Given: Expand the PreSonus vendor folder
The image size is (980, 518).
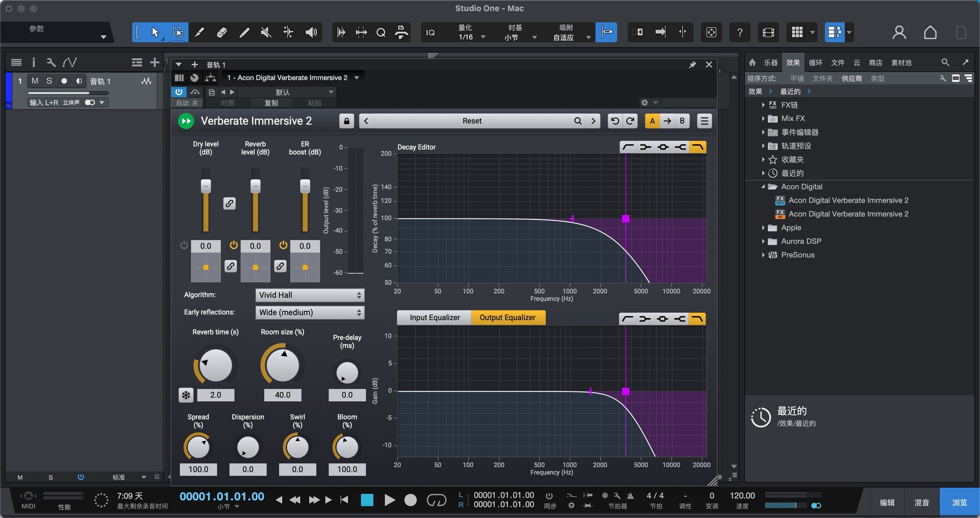Looking at the screenshot, I should [763, 255].
